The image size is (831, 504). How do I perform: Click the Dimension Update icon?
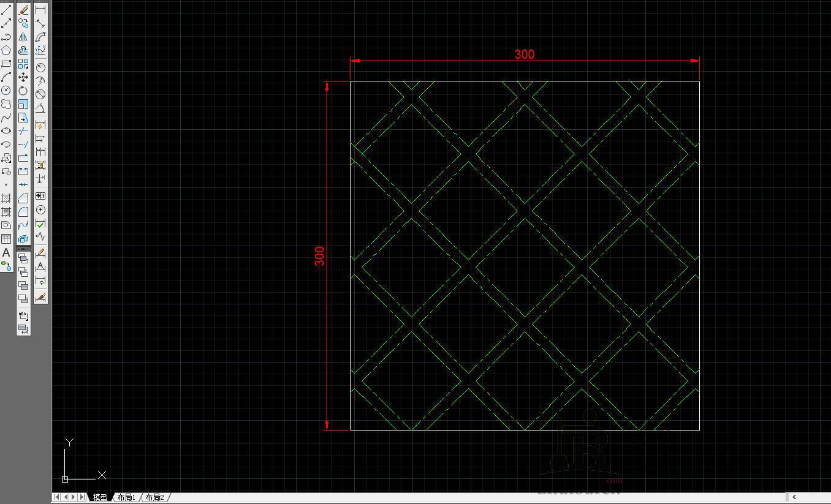coord(40,281)
